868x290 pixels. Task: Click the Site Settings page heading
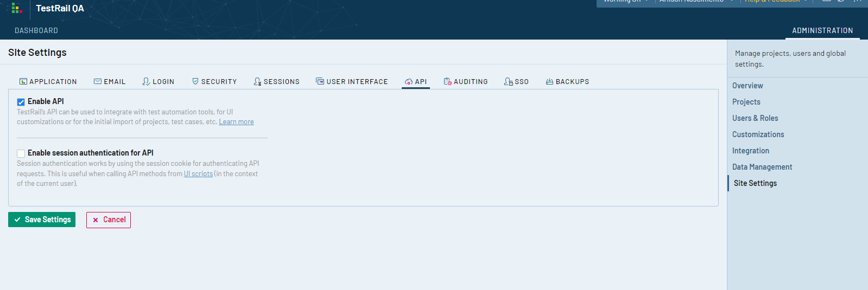pyautogui.click(x=37, y=53)
